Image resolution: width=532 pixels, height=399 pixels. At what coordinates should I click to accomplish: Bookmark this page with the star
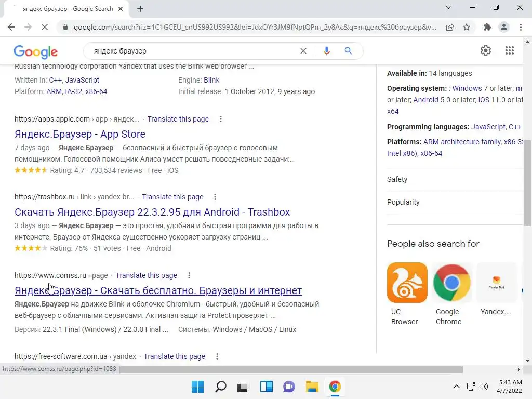point(467,27)
